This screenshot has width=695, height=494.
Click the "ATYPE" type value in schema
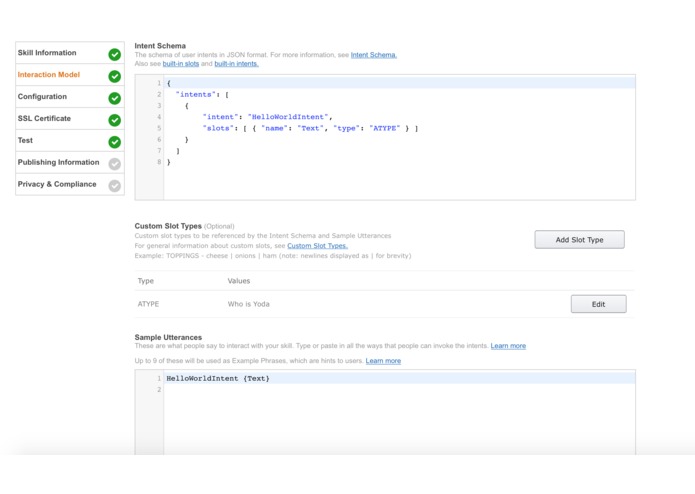coord(384,128)
